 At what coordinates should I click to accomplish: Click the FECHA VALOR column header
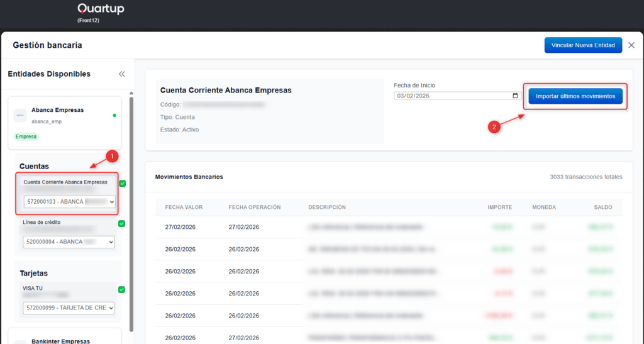(x=183, y=207)
